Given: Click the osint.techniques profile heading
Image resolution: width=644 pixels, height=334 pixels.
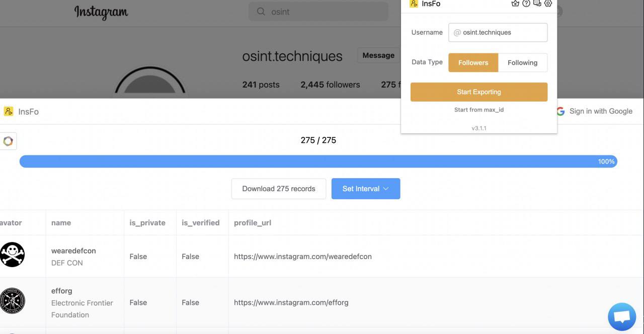Looking at the screenshot, I should [x=292, y=56].
